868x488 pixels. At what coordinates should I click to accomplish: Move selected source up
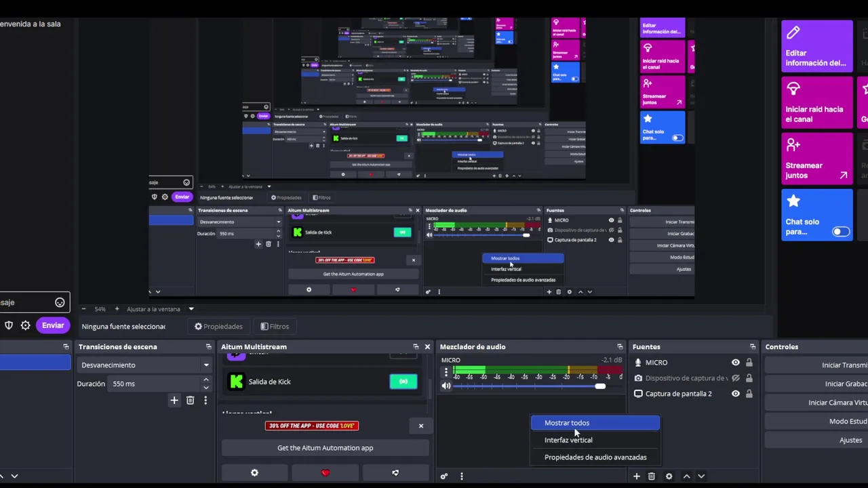point(686,476)
